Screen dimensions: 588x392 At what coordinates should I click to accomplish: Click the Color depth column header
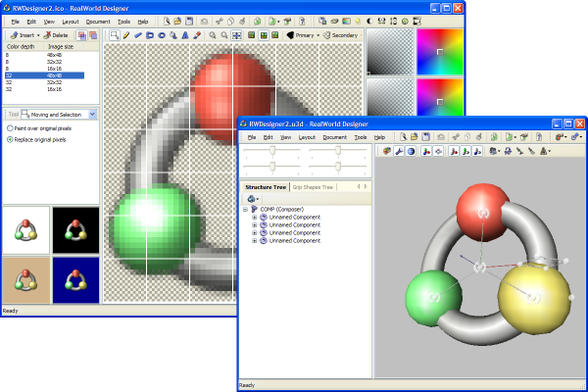(x=21, y=46)
